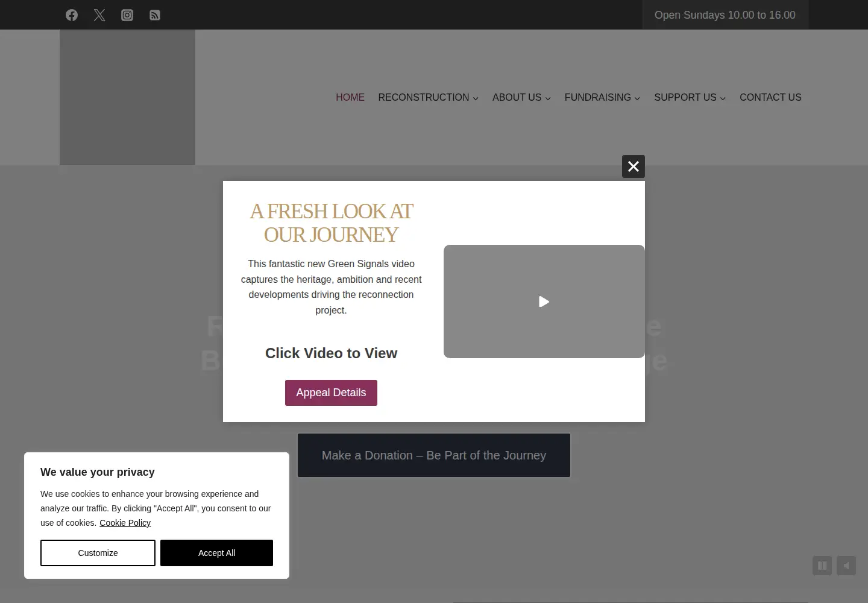Open the FUNDRAISING menu item
The width and height of the screenshot is (868, 603).
(598, 98)
